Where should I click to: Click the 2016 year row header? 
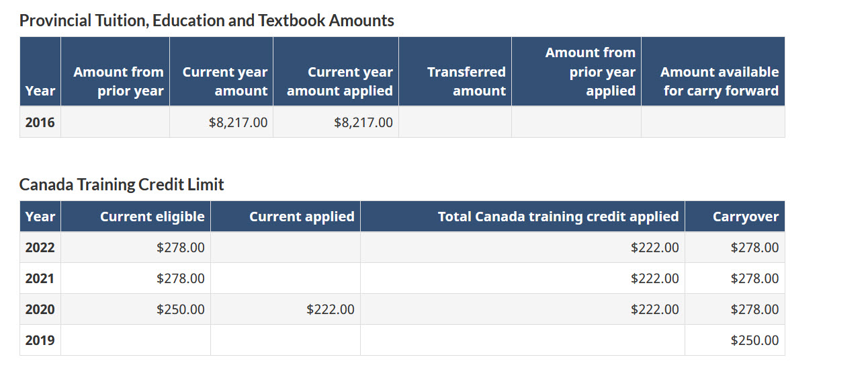tap(40, 122)
